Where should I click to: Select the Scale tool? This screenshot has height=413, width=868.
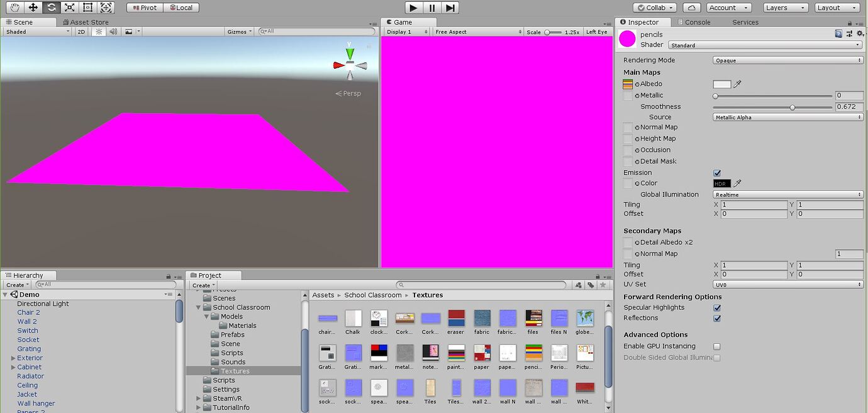tap(68, 8)
